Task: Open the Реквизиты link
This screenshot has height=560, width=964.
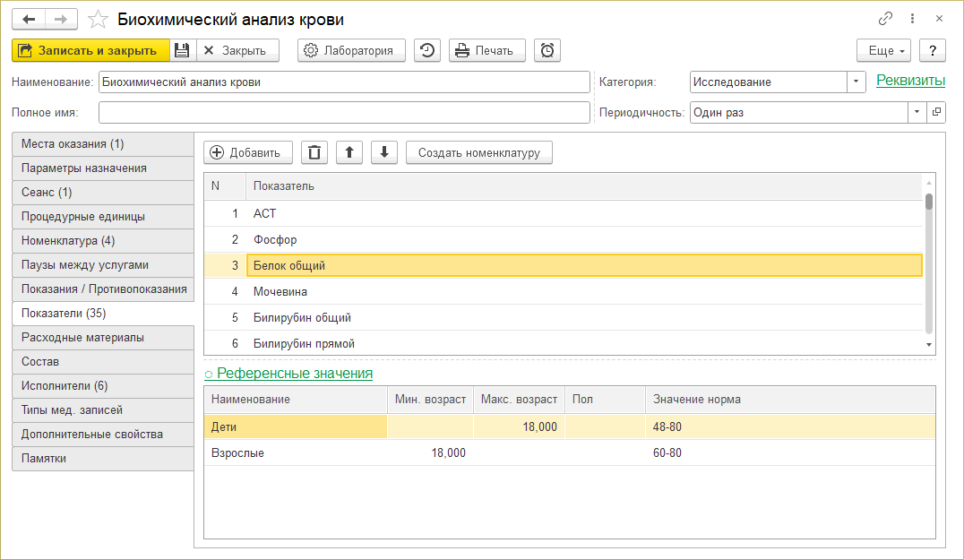Action: tap(910, 81)
